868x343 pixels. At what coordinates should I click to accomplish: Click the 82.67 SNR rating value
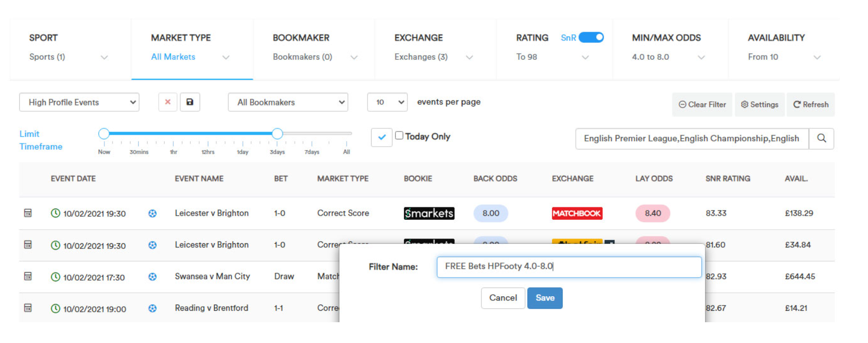716,308
